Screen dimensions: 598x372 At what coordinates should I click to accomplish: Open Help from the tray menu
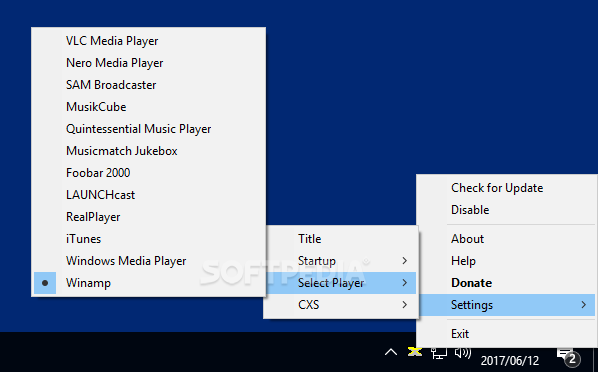[x=507, y=261]
